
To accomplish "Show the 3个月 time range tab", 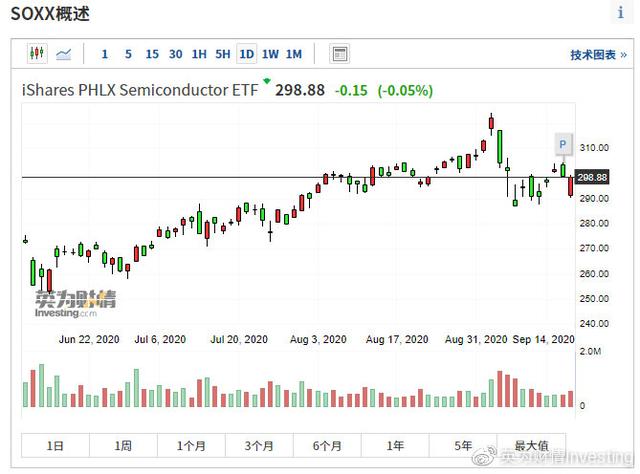I will coord(259,445).
